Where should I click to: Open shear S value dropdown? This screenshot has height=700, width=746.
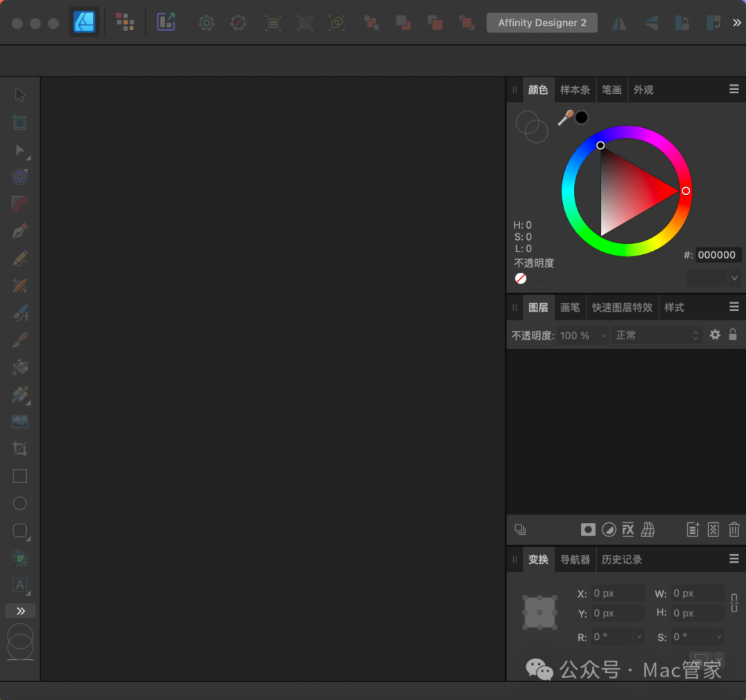[719, 636]
